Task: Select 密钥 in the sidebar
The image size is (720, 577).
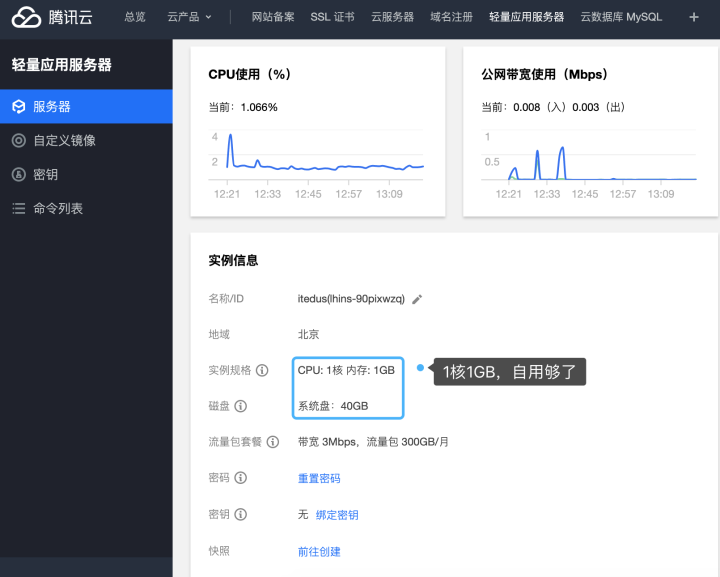Action: [86, 174]
